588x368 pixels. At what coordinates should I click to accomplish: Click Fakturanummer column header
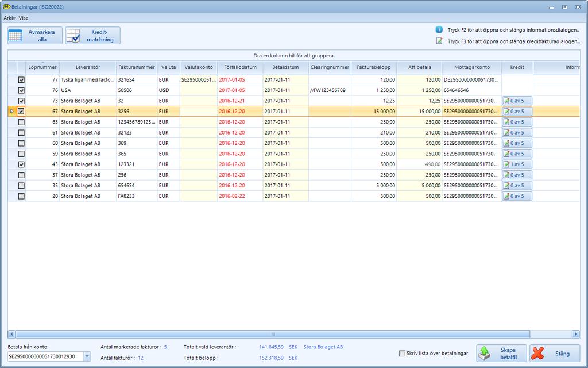point(137,67)
